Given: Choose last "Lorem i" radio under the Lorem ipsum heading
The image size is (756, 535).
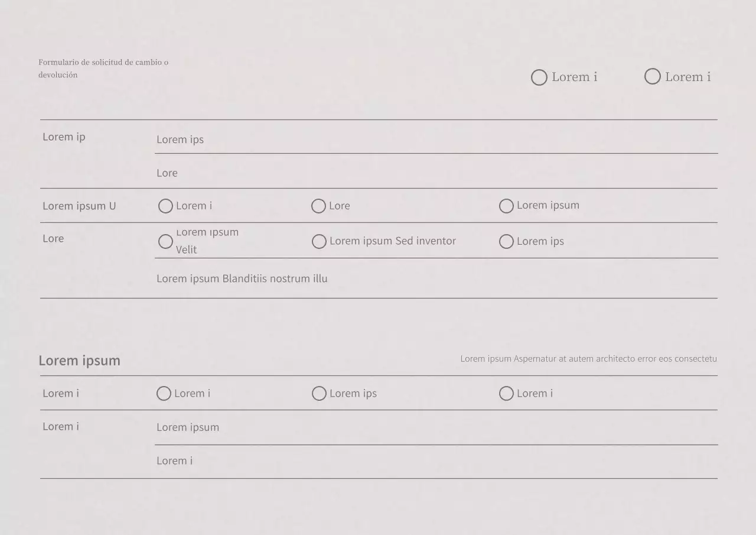Looking at the screenshot, I should pyautogui.click(x=506, y=394).
